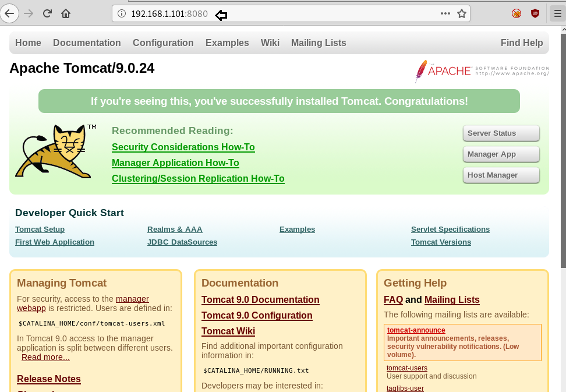Go back with the browser back arrow

click(9, 14)
